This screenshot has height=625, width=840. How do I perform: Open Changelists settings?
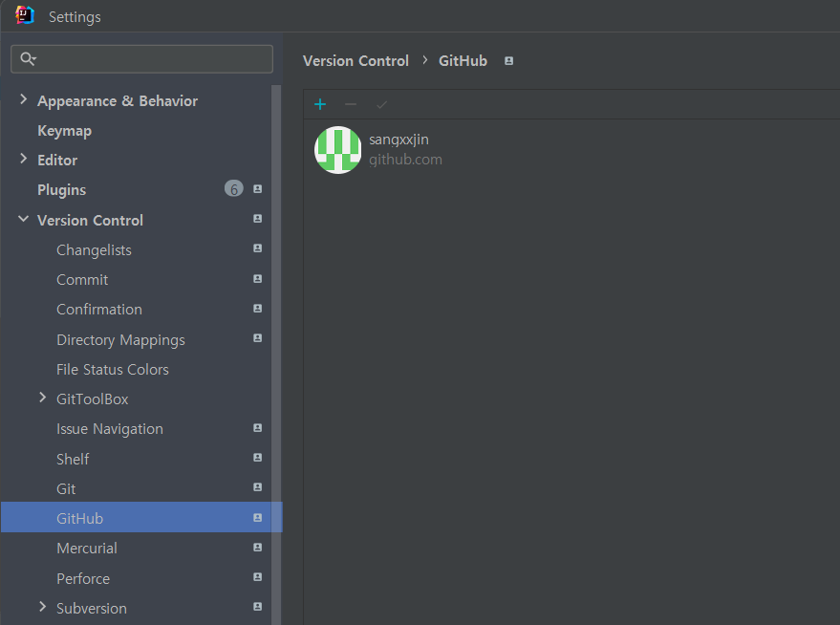click(94, 250)
